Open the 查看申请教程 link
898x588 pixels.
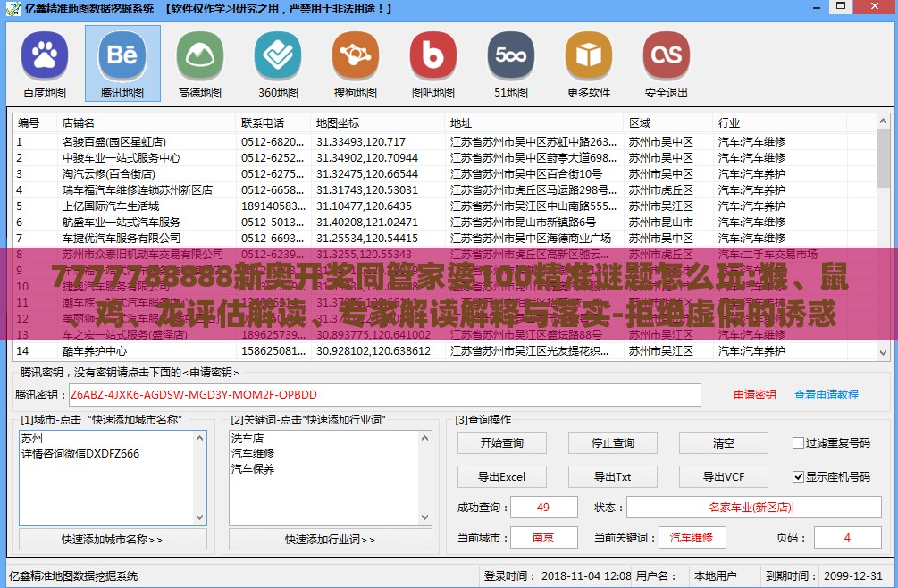(x=827, y=394)
